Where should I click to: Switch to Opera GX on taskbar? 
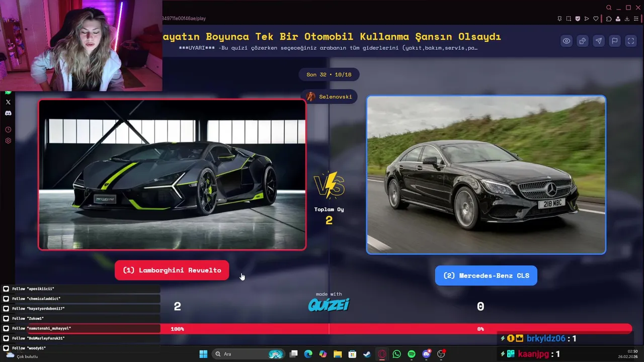tap(382, 354)
